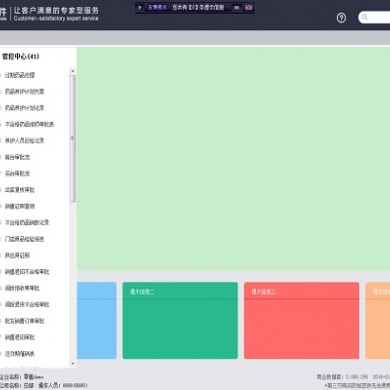This screenshot has height=390, width=390.
Task: Select 销售退回审批 in sidebar
Action: point(20,337)
